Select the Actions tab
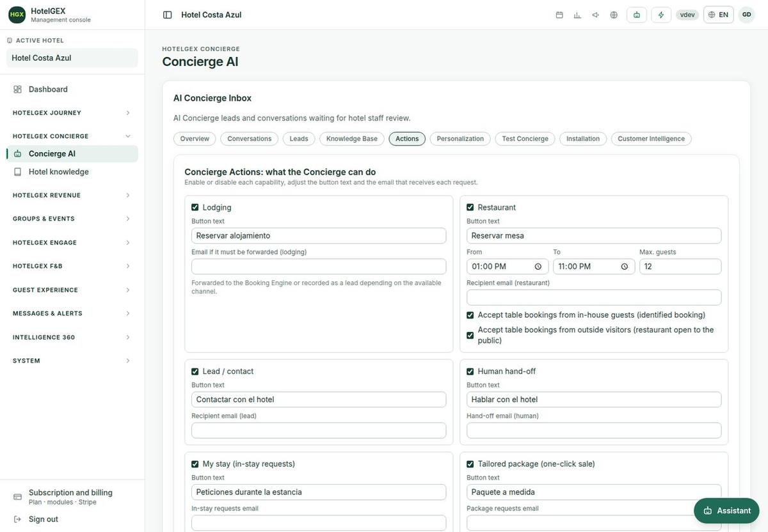This screenshot has height=532, width=768. pyautogui.click(x=407, y=139)
